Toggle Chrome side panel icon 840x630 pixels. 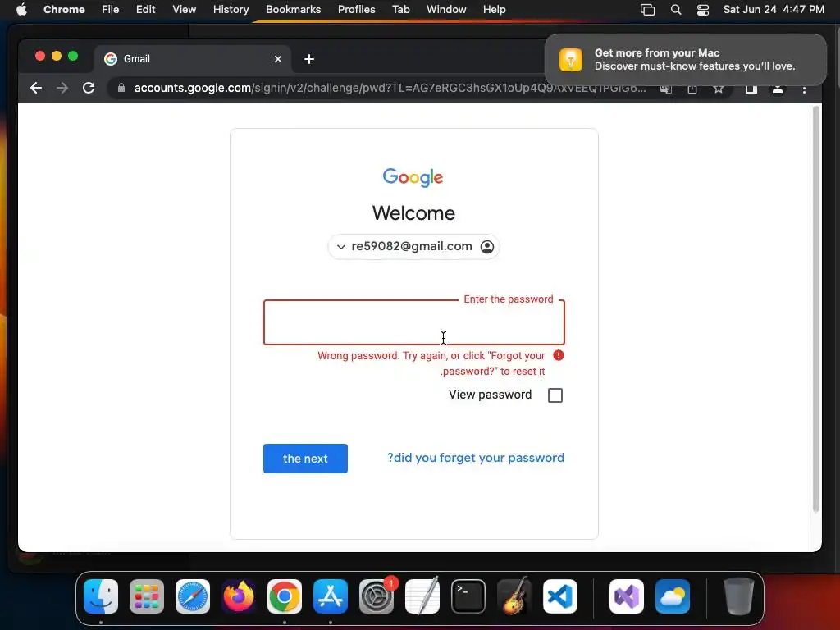point(751,89)
